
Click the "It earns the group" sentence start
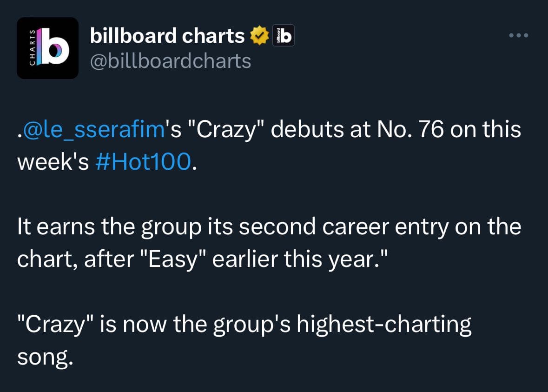point(109,226)
